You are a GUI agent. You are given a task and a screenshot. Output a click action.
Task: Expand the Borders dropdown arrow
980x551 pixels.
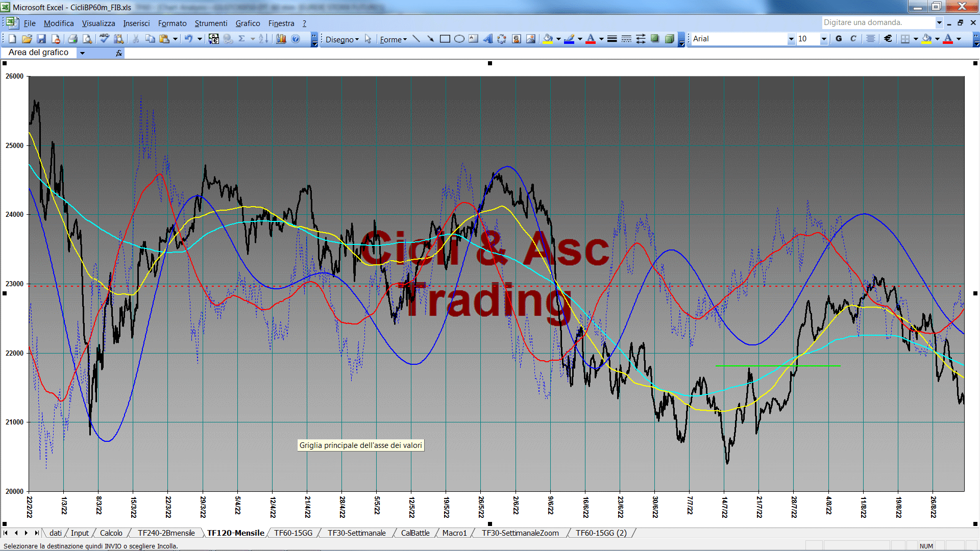click(x=916, y=39)
